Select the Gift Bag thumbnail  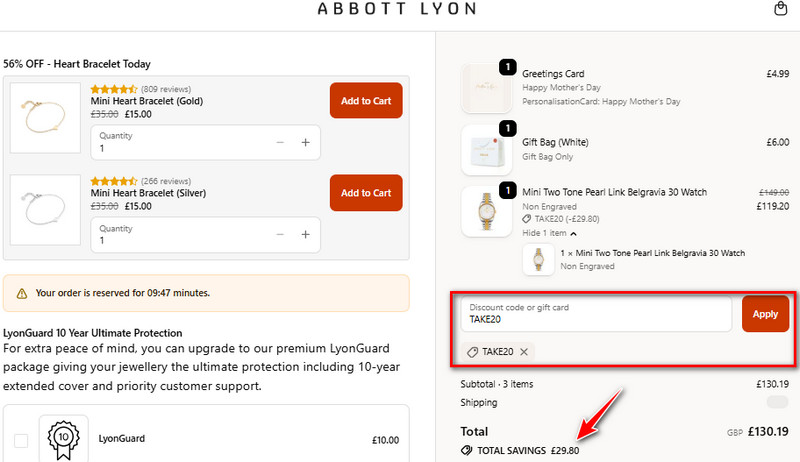486,151
